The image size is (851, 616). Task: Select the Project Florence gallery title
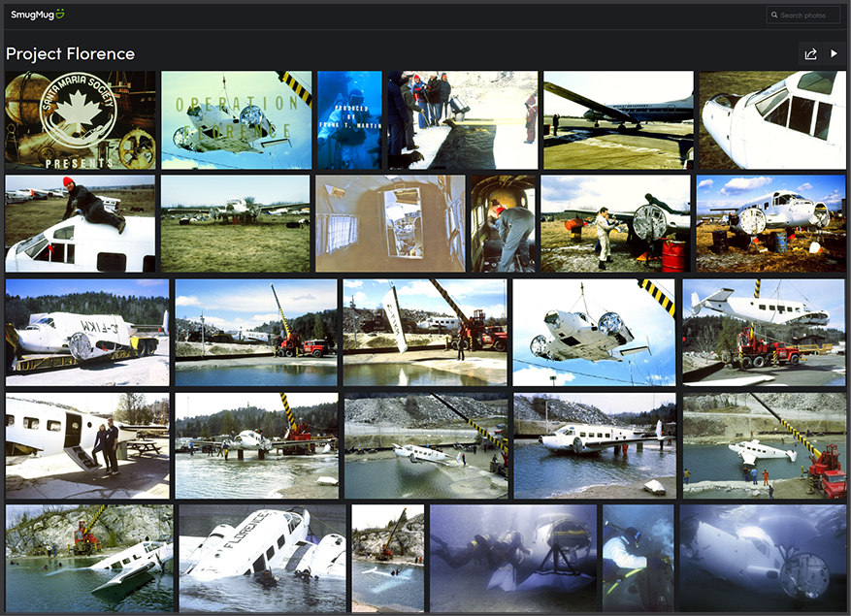[x=70, y=54]
